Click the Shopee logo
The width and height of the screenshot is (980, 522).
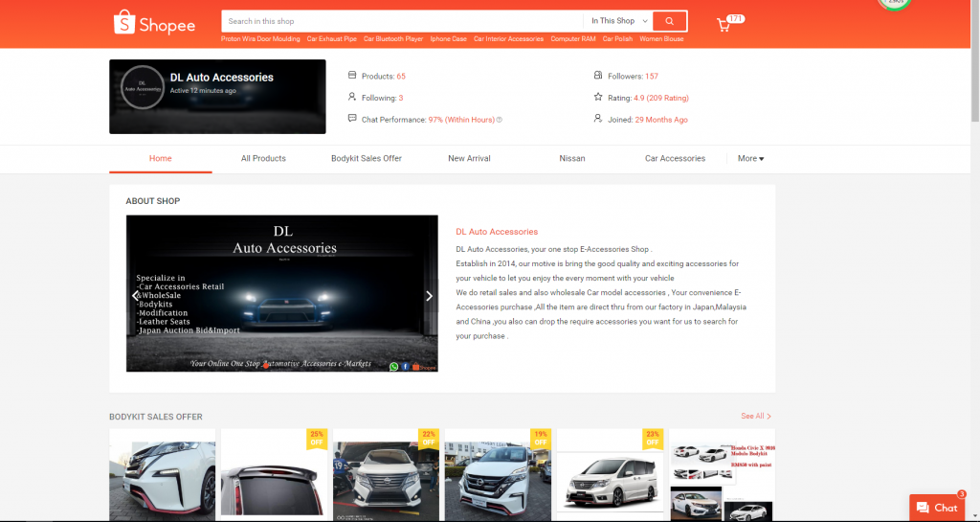pos(154,23)
